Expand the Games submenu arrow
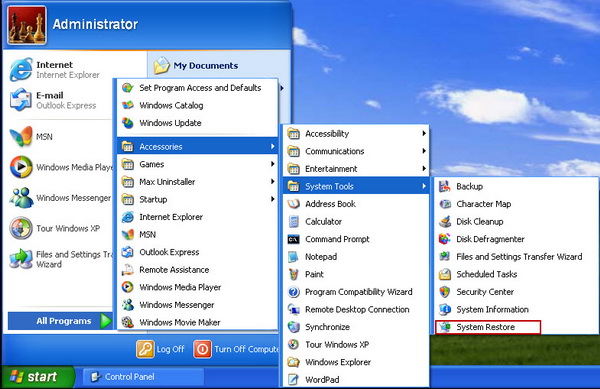This screenshot has height=389, width=600. tap(272, 164)
